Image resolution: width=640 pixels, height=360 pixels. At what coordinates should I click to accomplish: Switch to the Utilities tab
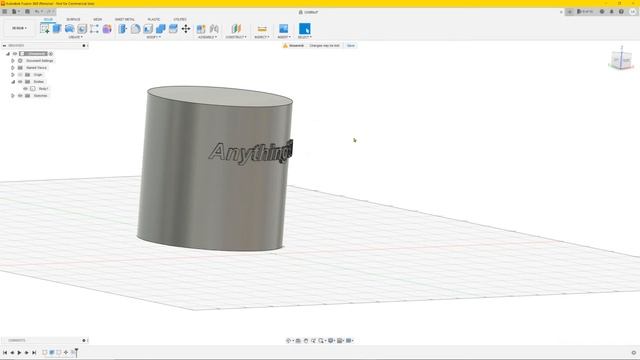click(180, 19)
